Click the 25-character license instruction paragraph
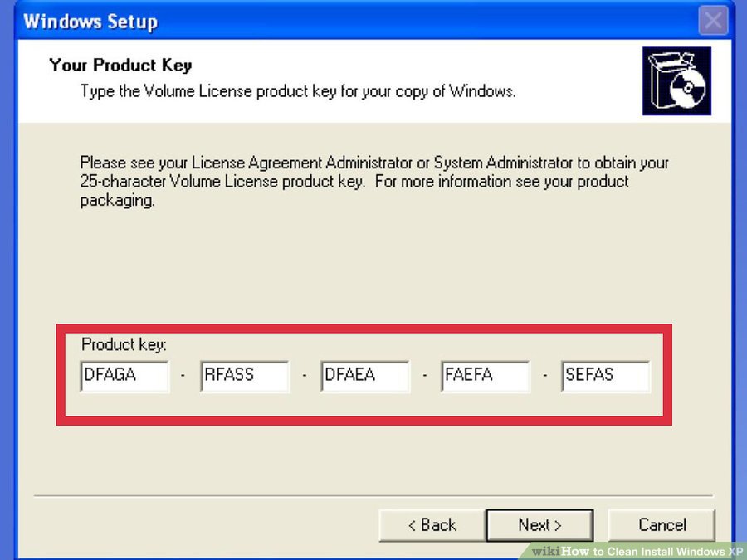The height and width of the screenshot is (560, 747). (373, 181)
